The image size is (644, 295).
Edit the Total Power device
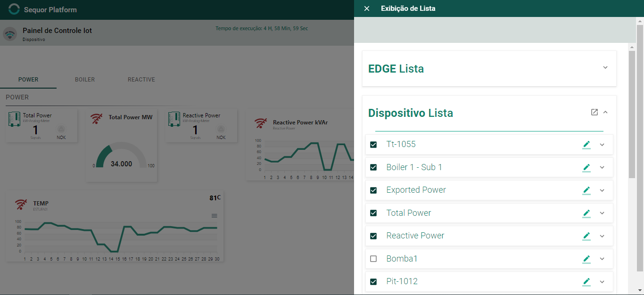pyautogui.click(x=586, y=213)
